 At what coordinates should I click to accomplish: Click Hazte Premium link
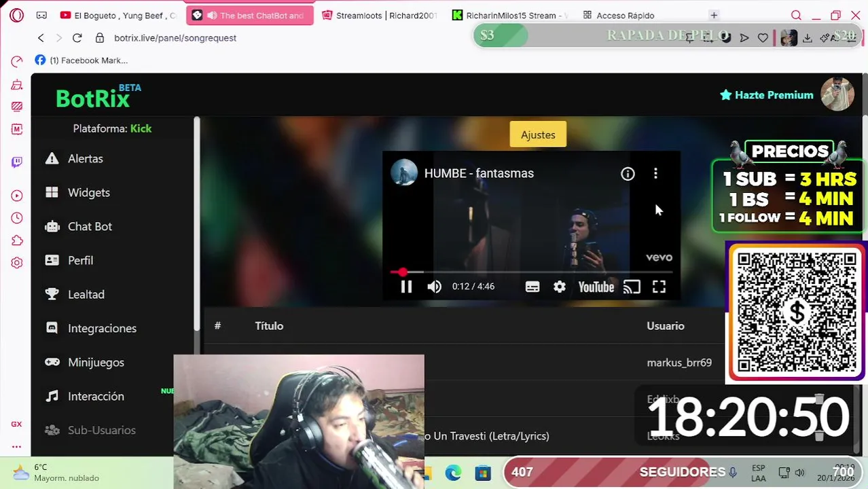click(x=766, y=95)
